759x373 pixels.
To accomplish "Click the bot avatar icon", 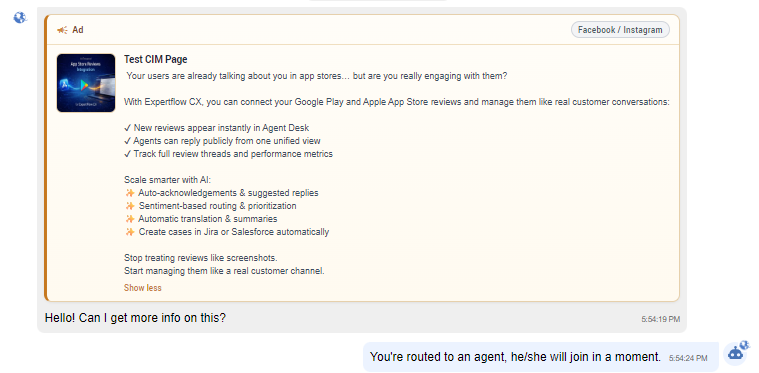I will (736, 353).
